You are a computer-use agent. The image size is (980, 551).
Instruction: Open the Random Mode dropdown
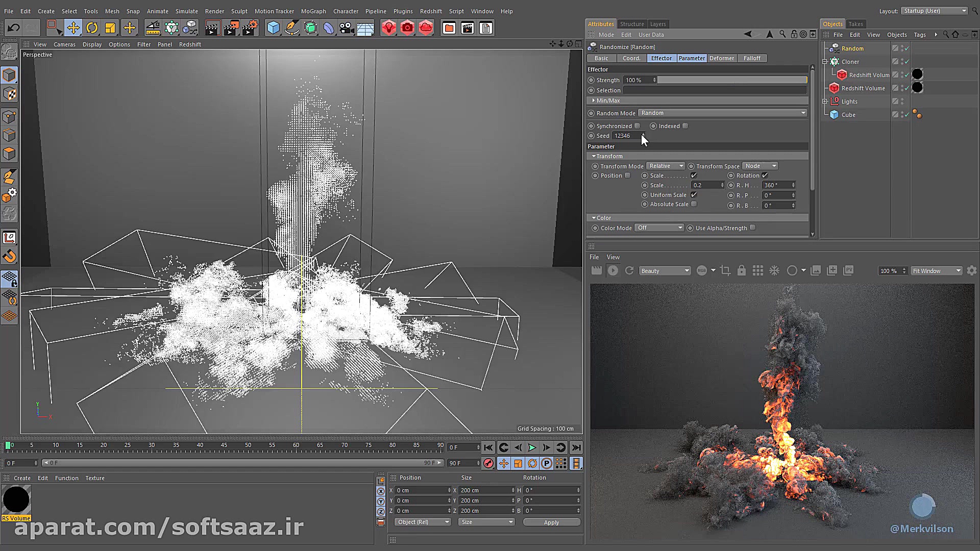click(722, 113)
